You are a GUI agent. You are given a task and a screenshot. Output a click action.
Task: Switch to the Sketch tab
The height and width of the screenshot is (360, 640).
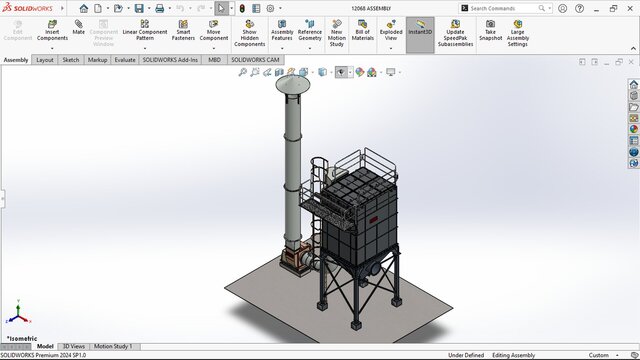[x=71, y=60]
